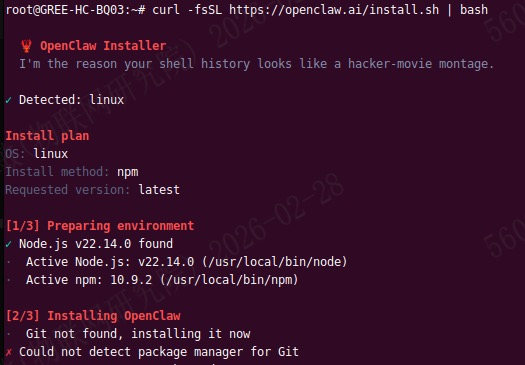Click the /usr/local/bin/npm path text
The image size is (525, 365).
(229, 280)
